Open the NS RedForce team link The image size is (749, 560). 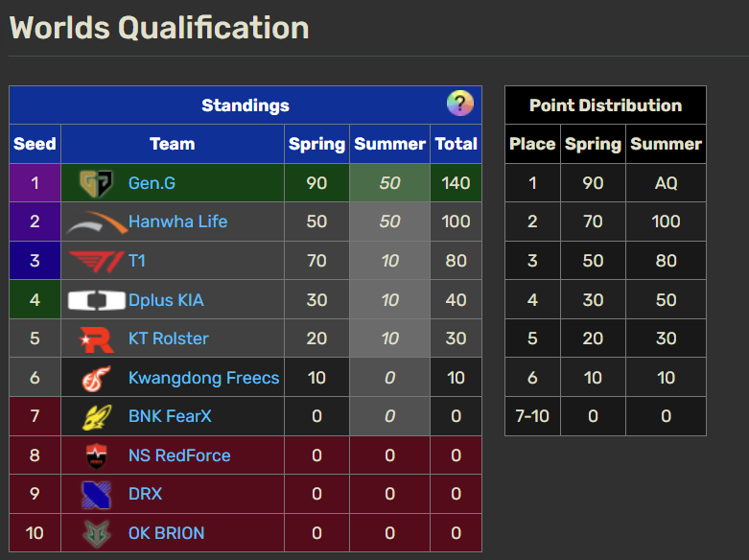(x=179, y=455)
